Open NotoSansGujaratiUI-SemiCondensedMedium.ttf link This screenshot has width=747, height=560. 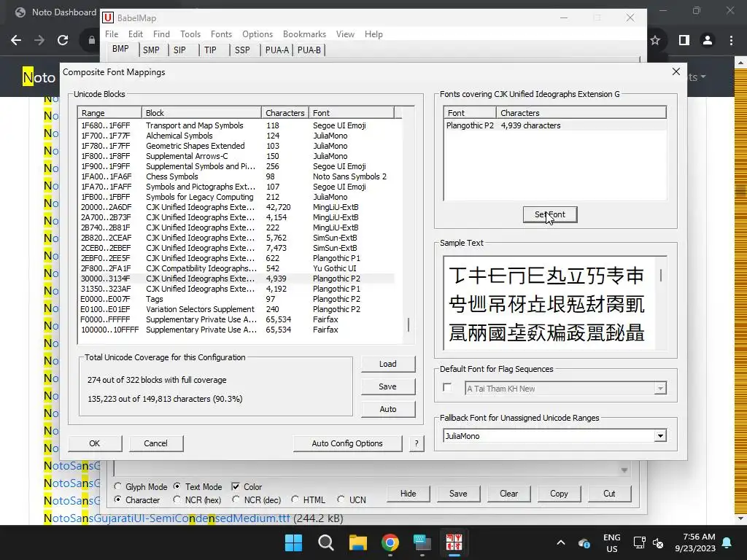[x=167, y=518]
